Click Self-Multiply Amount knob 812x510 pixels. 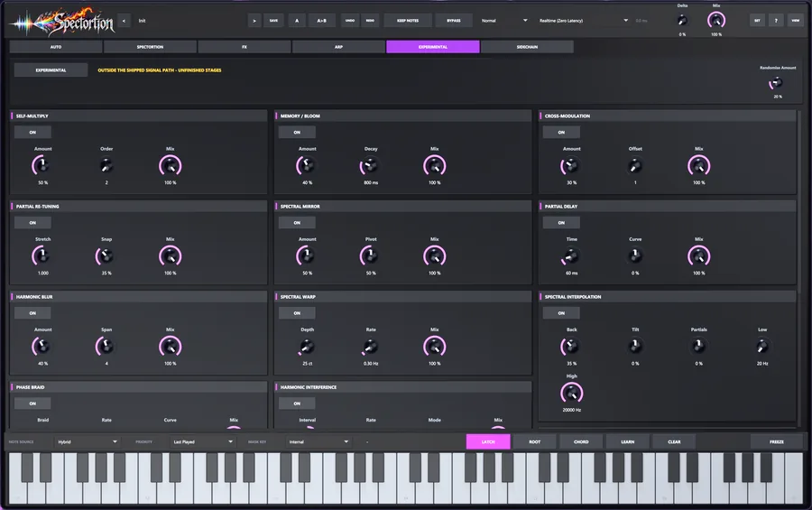point(42,166)
